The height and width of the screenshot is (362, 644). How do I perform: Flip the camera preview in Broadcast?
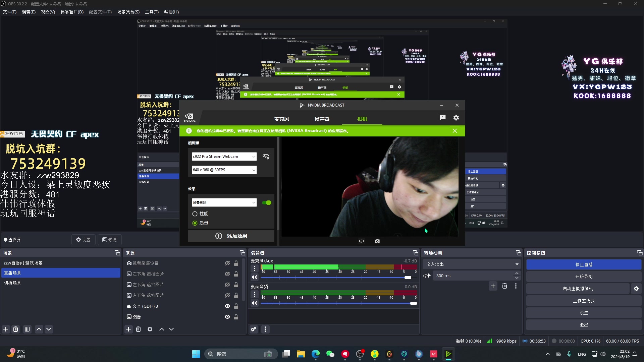(362, 241)
